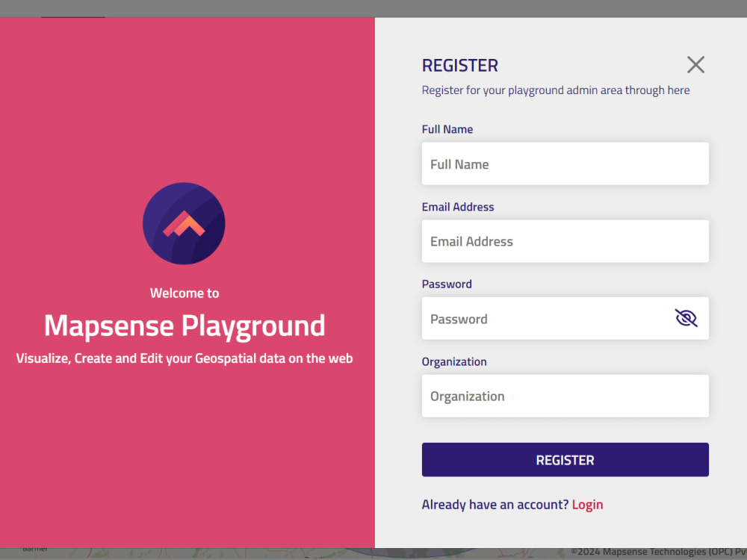The height and width of the screenshot is (560, 747).
Task: Focus the Full Name input field
Action: click(x=565, y=164)
